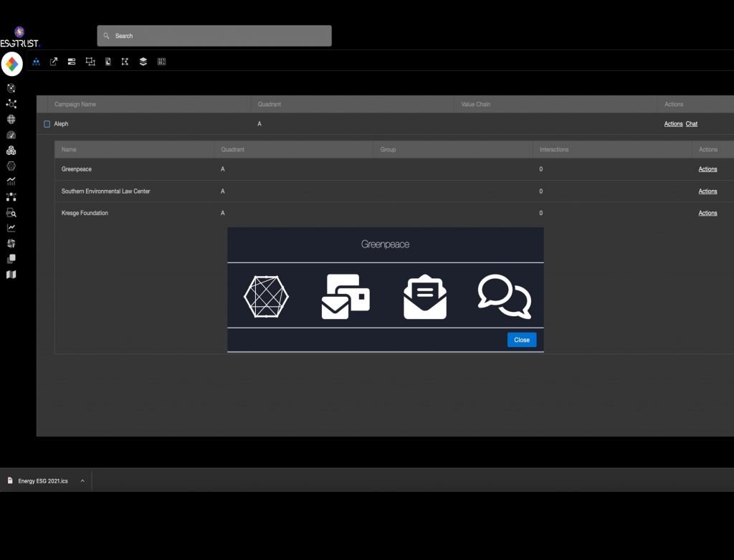Click the ESGTRUST logo
The width and height of the screenshot is (734, 560).
pyautogui.click(x=19, y=37)
